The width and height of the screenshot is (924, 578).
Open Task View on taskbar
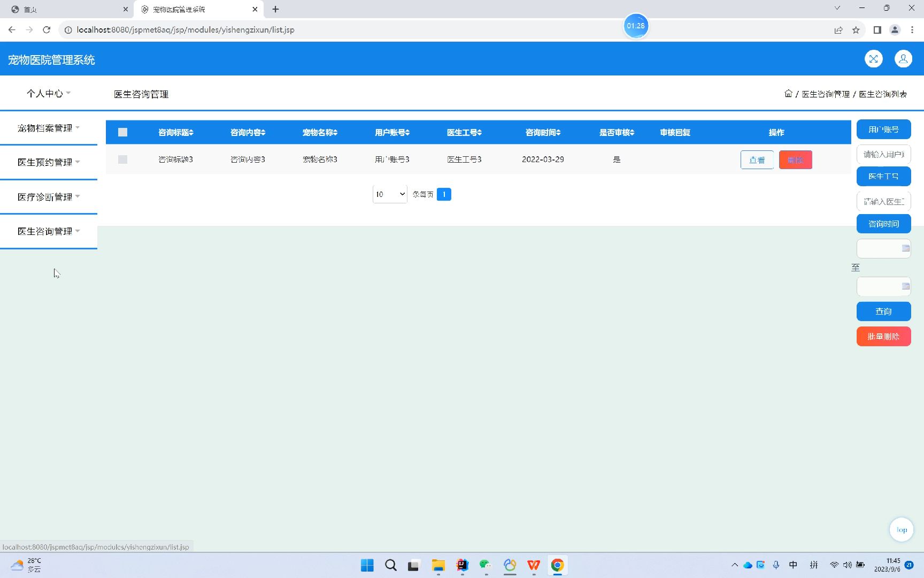pos(414,565)
